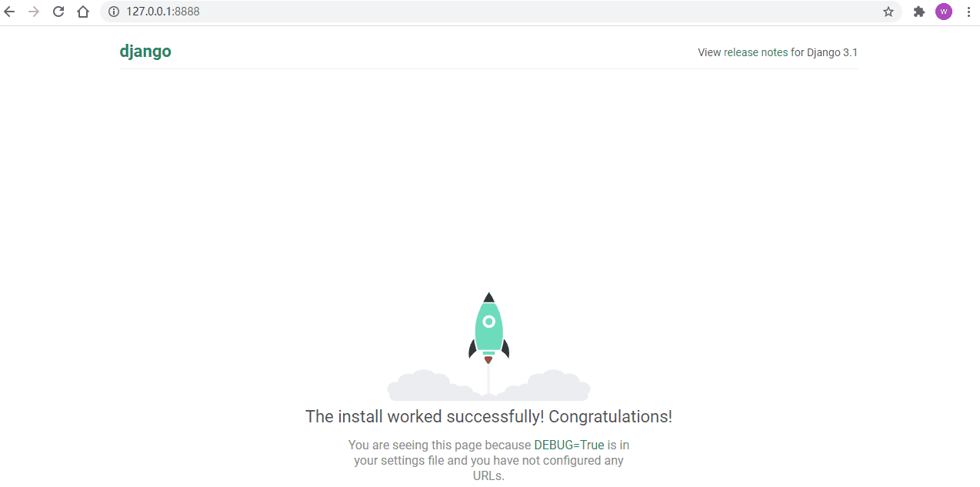Image resolution: width=980 pixels, height=487 pixels.
Task: Open View release notes for Django 3.1
Action: (778, 52)
